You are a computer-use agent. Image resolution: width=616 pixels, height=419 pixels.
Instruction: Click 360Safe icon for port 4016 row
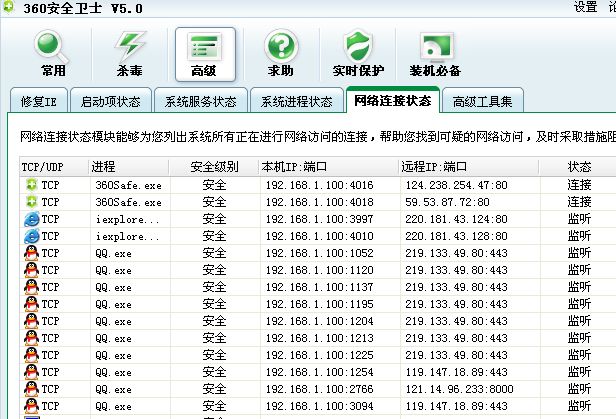coord(31,185)
